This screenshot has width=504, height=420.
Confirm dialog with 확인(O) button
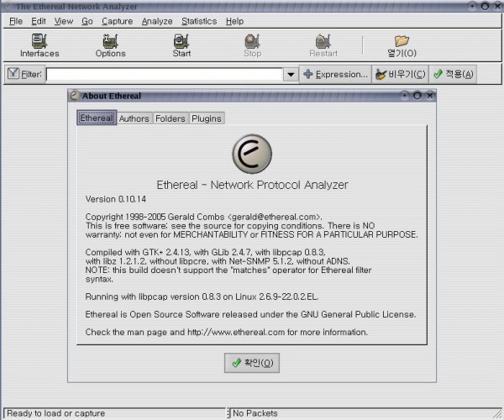tap(252, 363)
